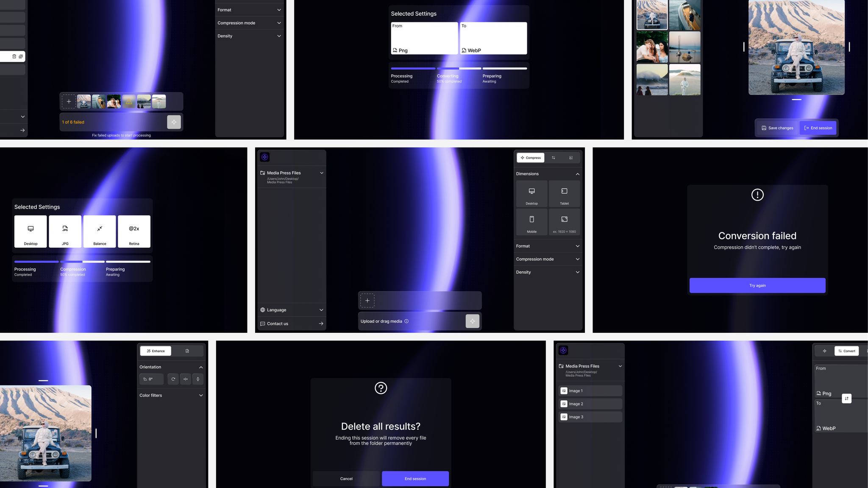
Task: Click the WebP file icon in the top Selected Settings To card
Action: click(464, 50)
